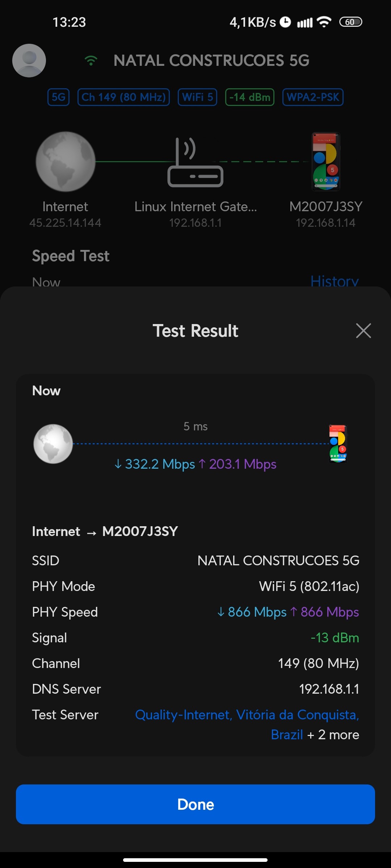Screen dimensions: 391x868
Task: Tap the battery indicator in status bar
Action: pyautogui.click(x=350, y=22)
